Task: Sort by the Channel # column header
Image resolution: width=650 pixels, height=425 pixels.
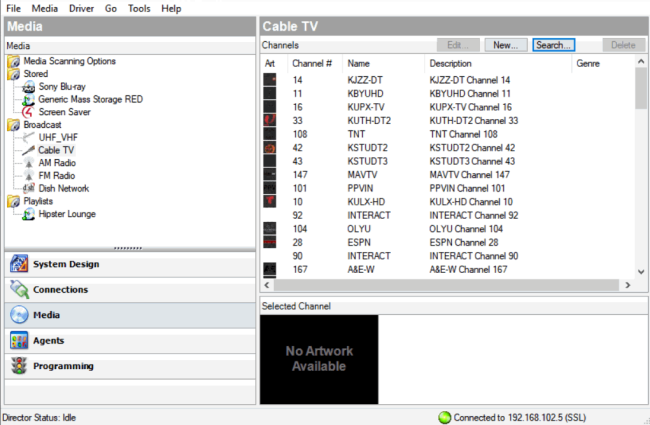Action: click(x=314, y=63)
